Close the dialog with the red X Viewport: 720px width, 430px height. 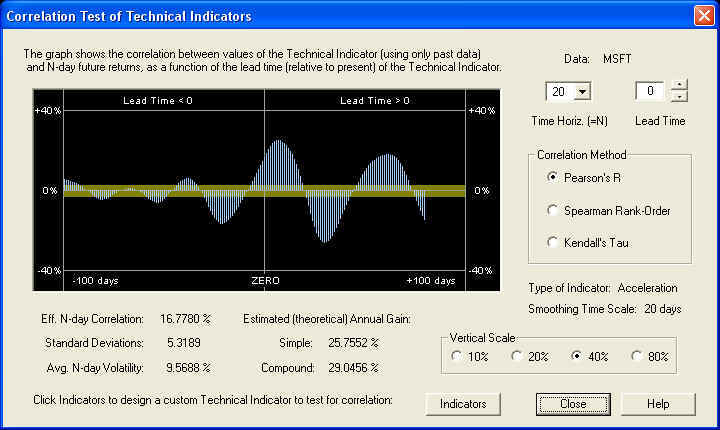coord(703,15)
